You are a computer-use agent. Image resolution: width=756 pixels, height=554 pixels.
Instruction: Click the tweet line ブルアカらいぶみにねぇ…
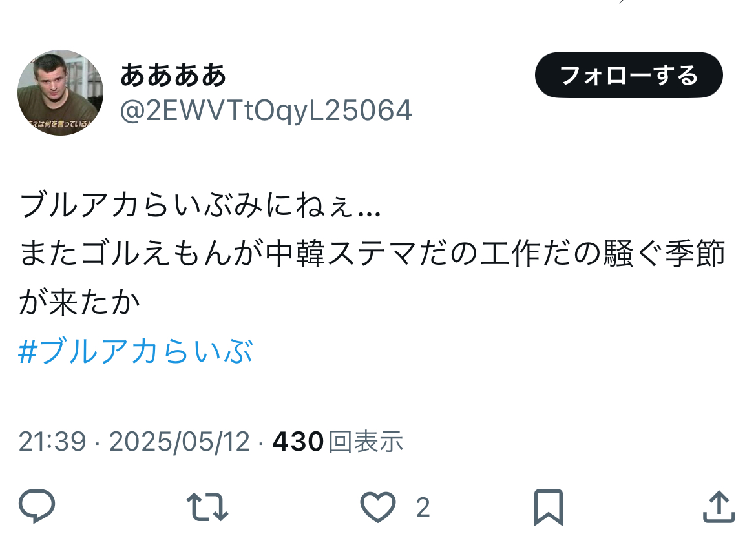point(200,205)
